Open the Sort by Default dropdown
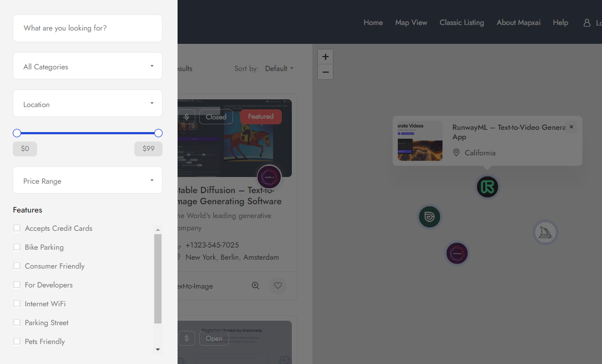 pyautogui.click(x=279, y=68)
